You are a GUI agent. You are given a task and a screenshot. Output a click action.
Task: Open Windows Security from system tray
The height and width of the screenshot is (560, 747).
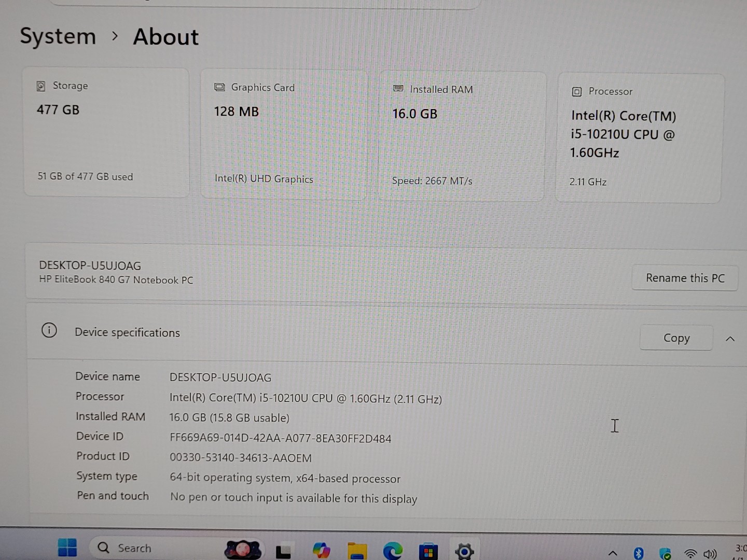[665, 554]
